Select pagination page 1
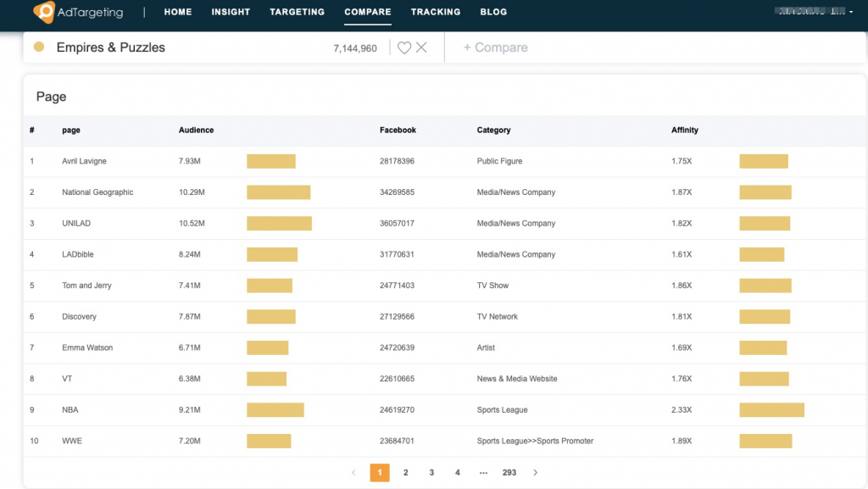This screenshot has height=489, width=868. coord(380,472)
